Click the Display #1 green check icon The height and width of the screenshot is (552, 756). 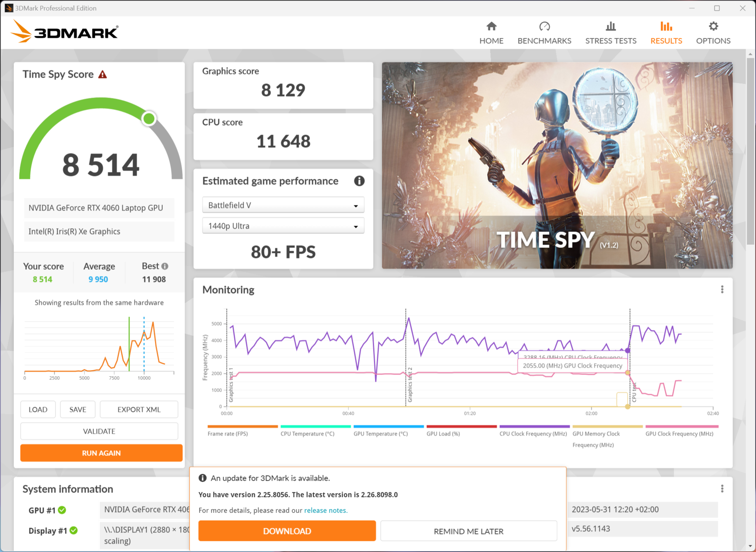(x=74, y=530)
